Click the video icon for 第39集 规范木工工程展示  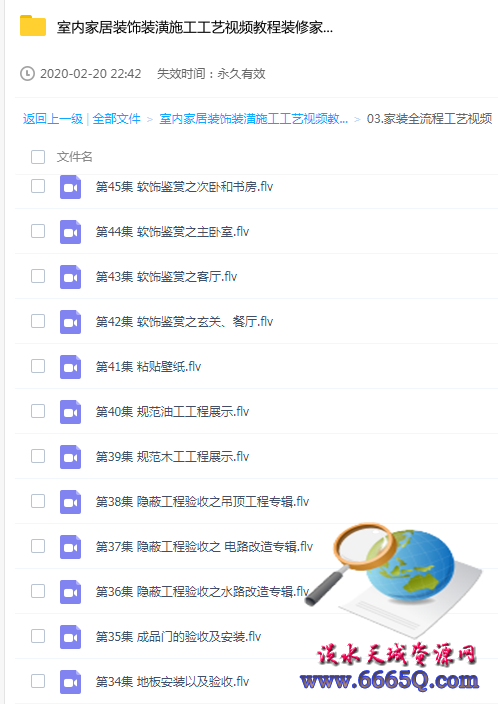[71, 457]
